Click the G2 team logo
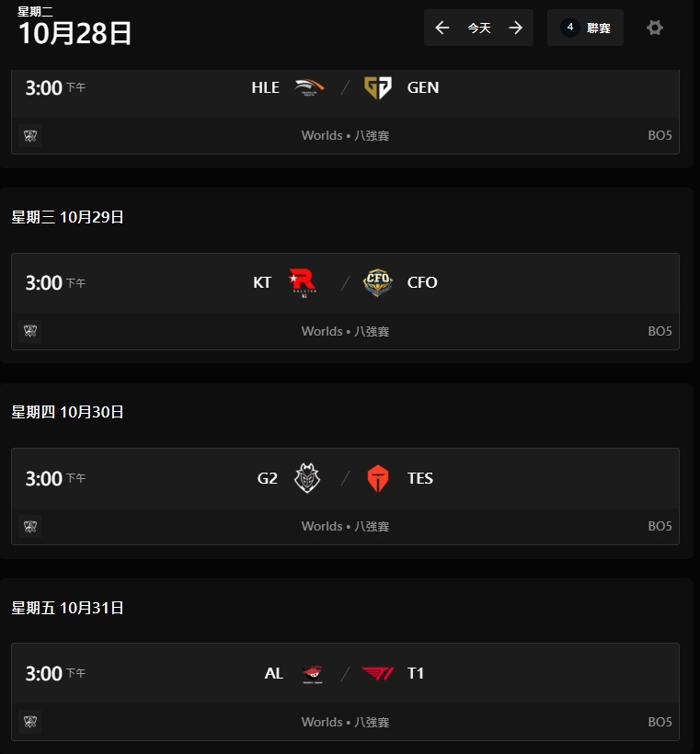This screenshot has height=754, width=700. coord(306,478)
